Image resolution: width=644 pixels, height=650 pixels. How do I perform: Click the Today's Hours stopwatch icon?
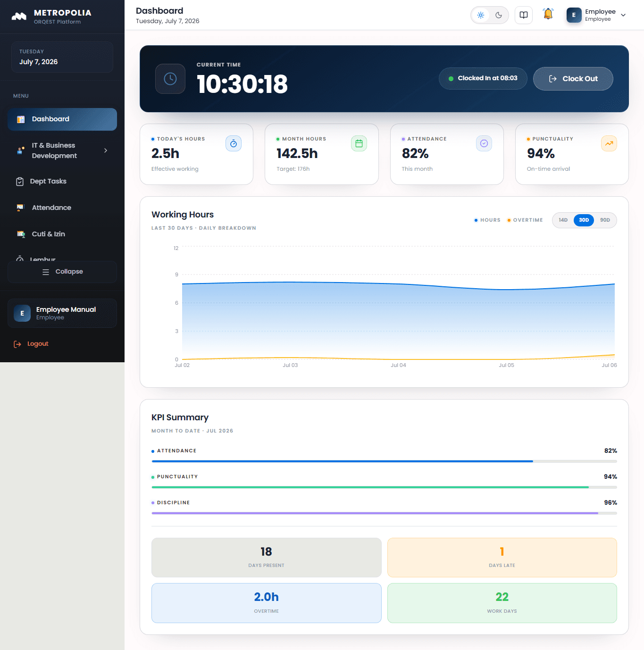234,143
